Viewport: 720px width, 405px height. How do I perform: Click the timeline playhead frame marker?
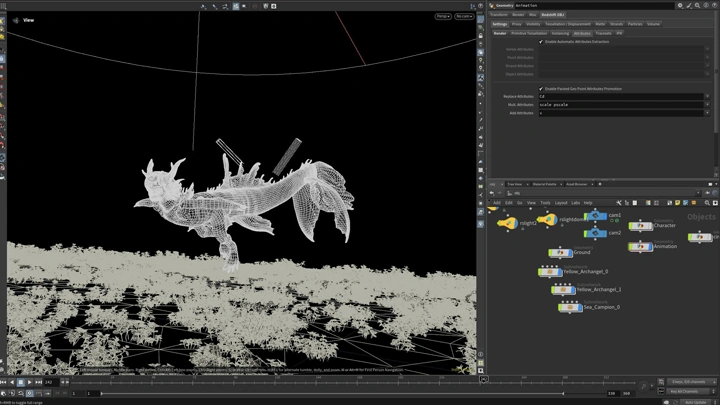pos(484,379)
